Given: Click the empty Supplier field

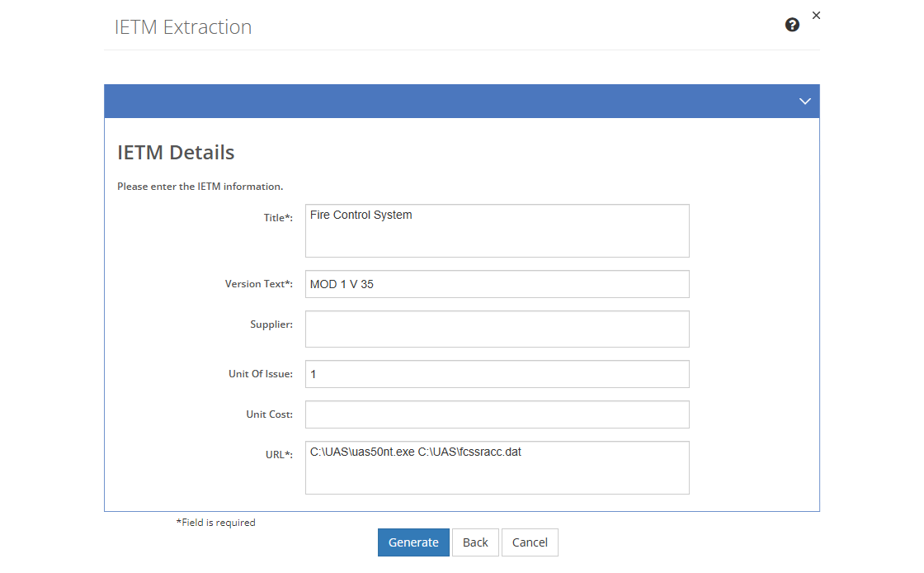Looking at the screenshot, I should pyautogui.click(x=497, y=329).
